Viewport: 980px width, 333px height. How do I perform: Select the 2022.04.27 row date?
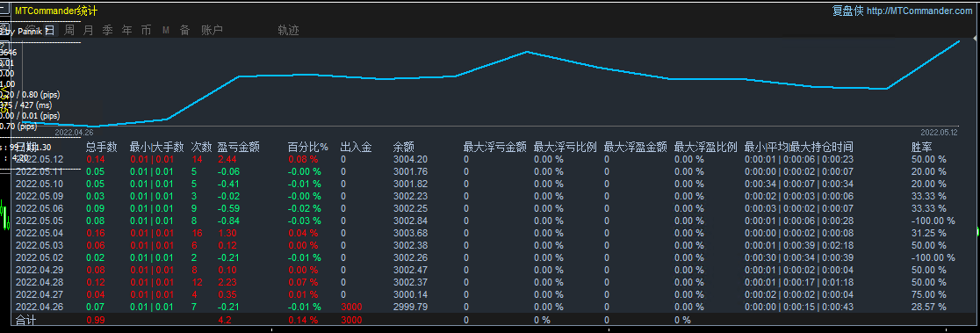pos(40,294)
